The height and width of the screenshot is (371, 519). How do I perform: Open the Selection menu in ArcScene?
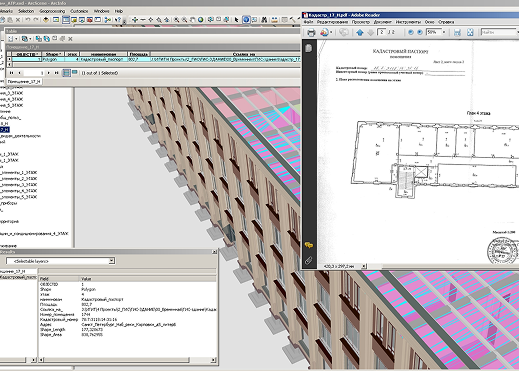pyautogui.click(x=26, y=11)
